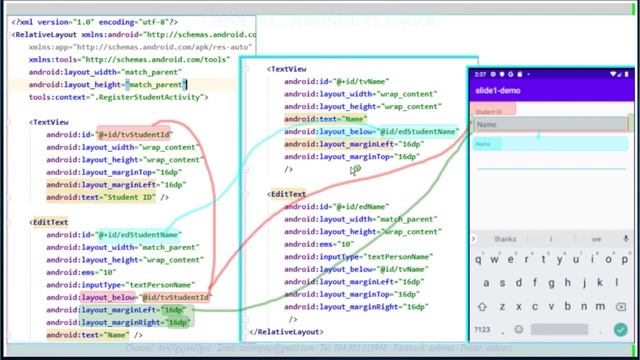Click the android:layout_height match_parent highlighted line
This screenshot has width=640, height=360.
click(x=108, y=84)
